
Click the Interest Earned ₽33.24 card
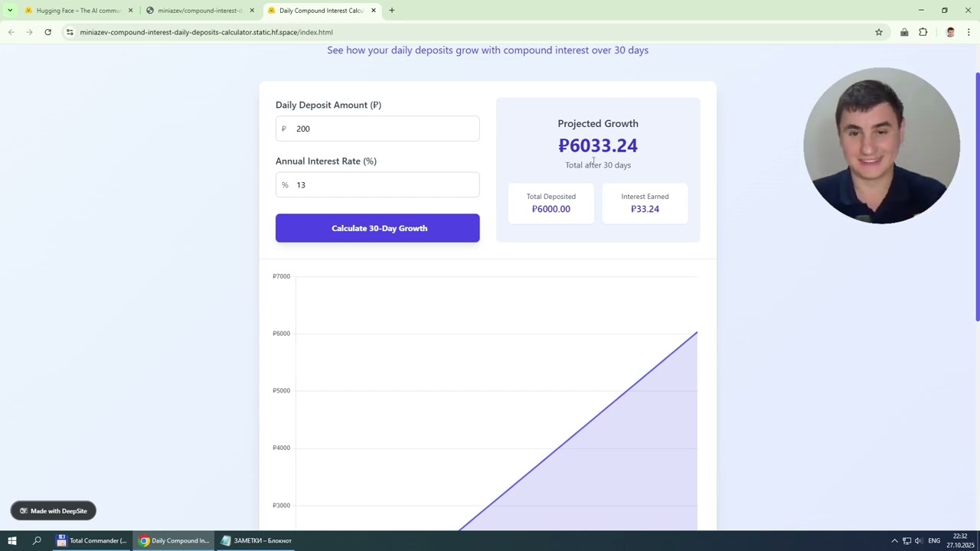click(645, 203)
